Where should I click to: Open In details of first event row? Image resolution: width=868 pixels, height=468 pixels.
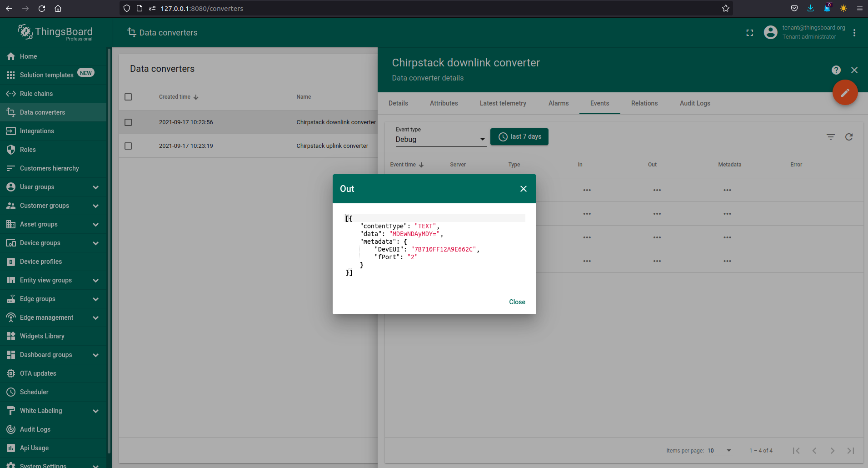coord(587,190)
